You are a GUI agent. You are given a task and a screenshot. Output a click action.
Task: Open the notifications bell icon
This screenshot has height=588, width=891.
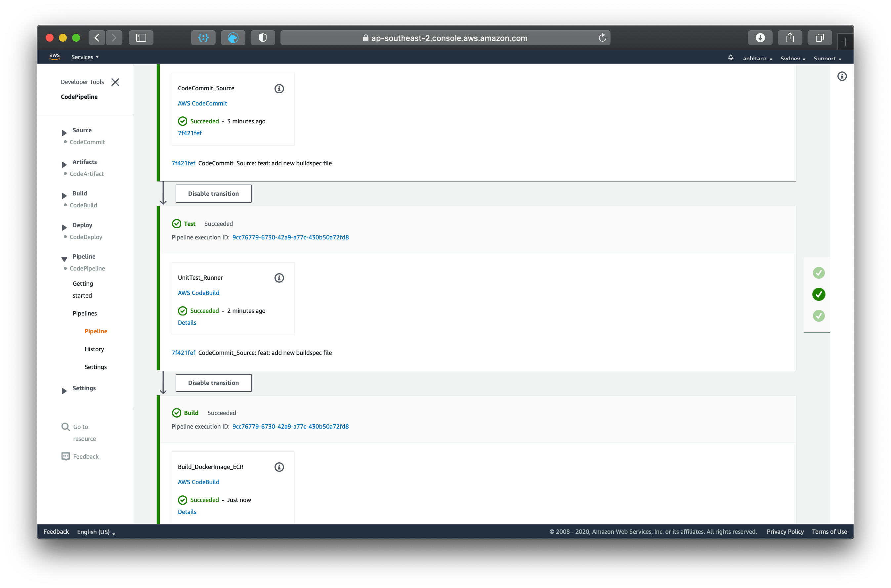pos(730,57)
